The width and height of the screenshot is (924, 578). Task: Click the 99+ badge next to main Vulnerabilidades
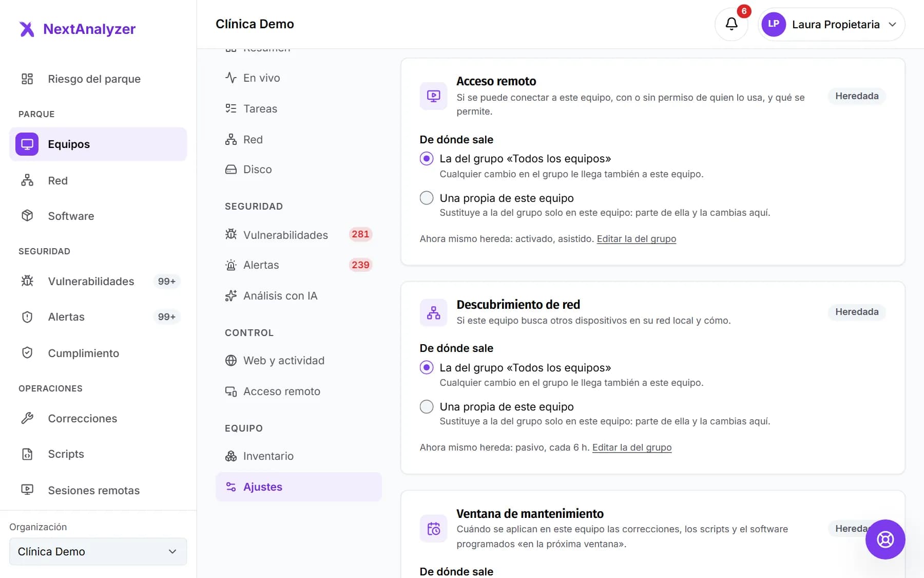point(167,281)
